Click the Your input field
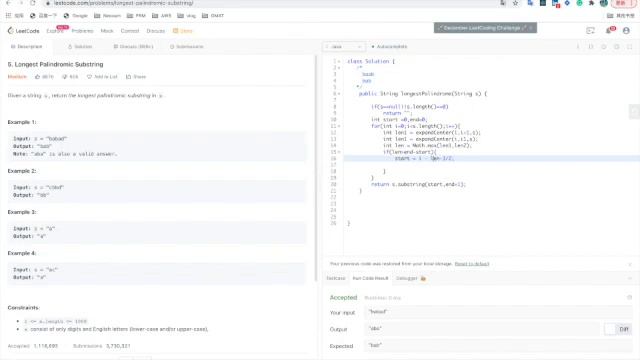The image size is (640, 360). pos(498,312)
